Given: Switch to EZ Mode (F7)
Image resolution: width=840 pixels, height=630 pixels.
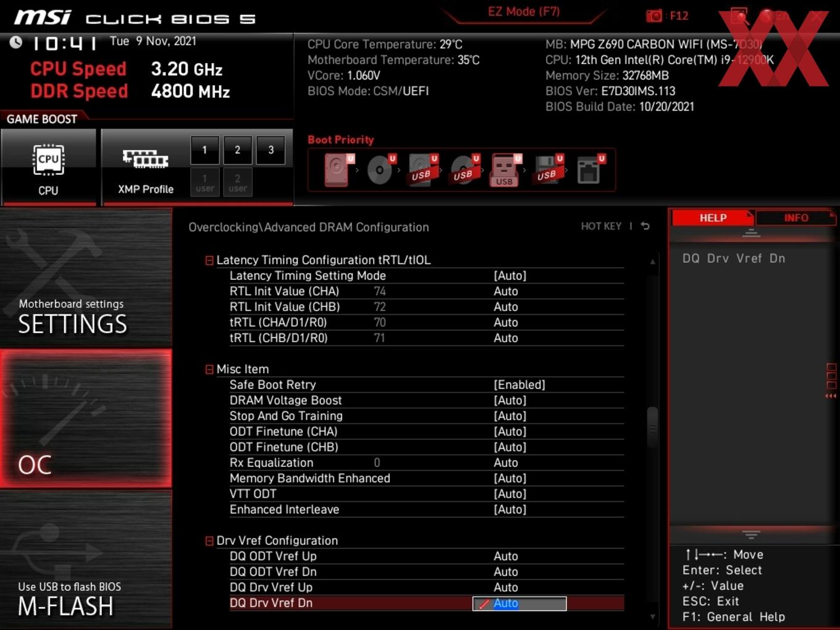Looking at the screenshot, I should [x=524, y=11].
